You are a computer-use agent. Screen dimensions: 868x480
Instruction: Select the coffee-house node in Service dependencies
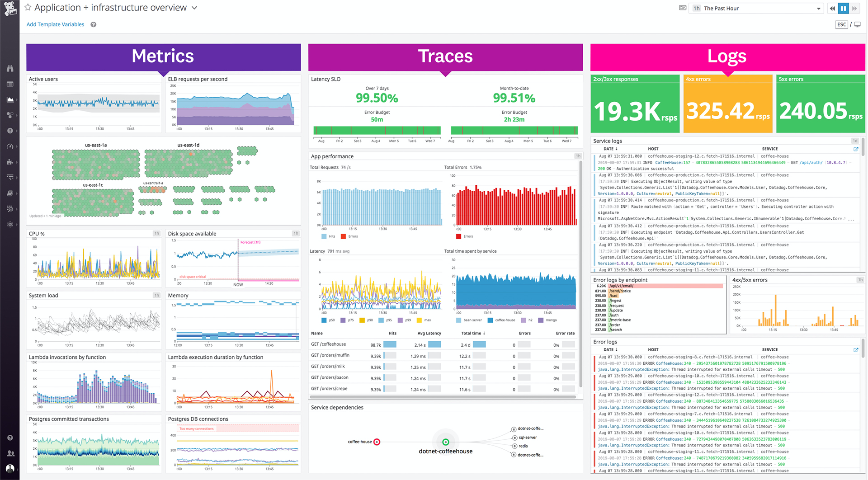click(x=377, y=442)
